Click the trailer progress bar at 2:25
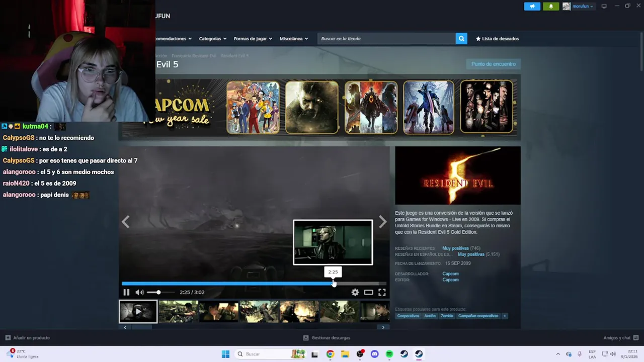Screen dimensions: 644x362 click(333, 284)
